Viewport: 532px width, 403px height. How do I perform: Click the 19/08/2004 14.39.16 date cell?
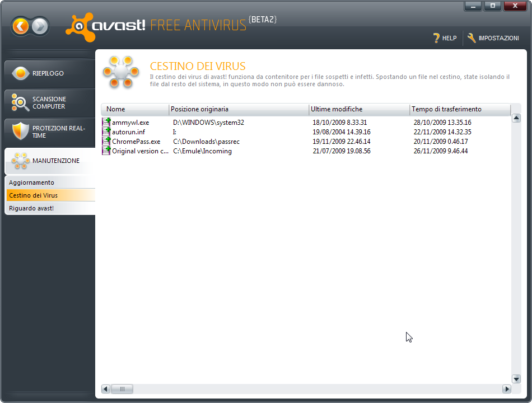pos(342,132)
